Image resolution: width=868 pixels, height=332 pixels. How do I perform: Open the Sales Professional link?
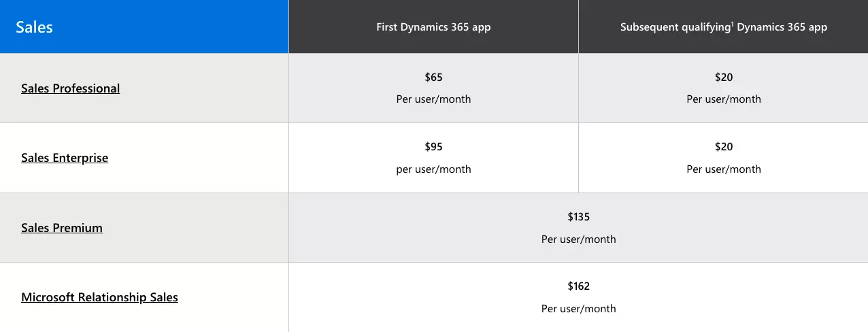point(71,88)
